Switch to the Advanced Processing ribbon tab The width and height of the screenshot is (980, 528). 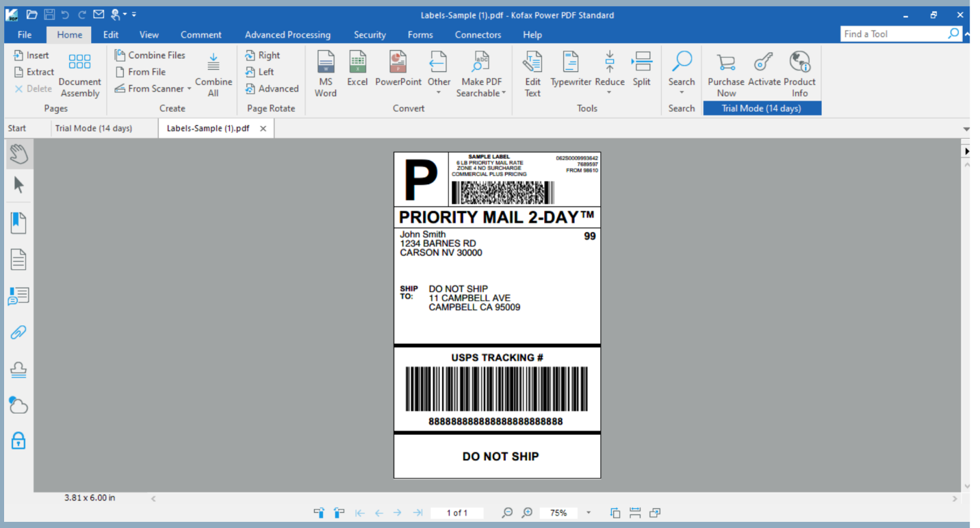click(x=287, y=34)
